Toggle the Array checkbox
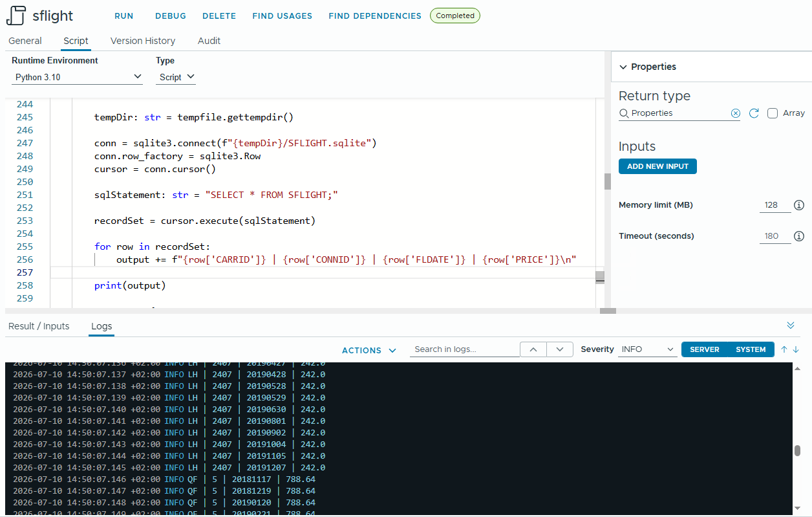Screen dimensions: 812x517 pyautogui.click(x=773, y=113)
